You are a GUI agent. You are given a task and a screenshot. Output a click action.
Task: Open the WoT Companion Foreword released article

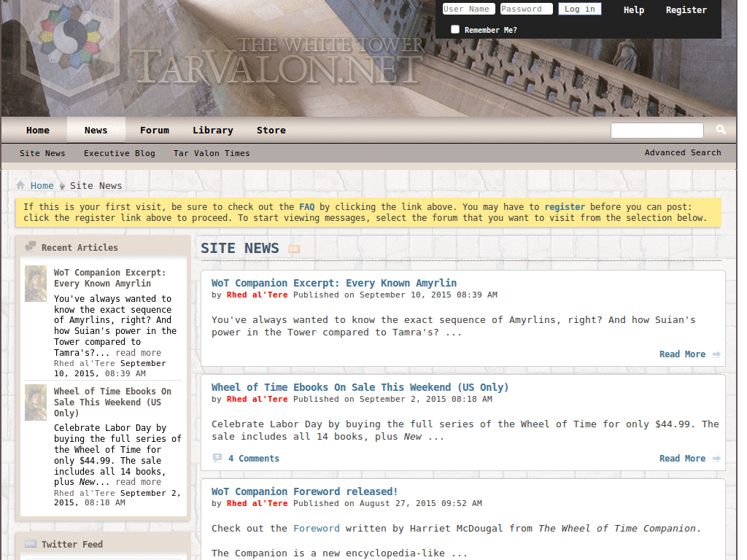304,491
